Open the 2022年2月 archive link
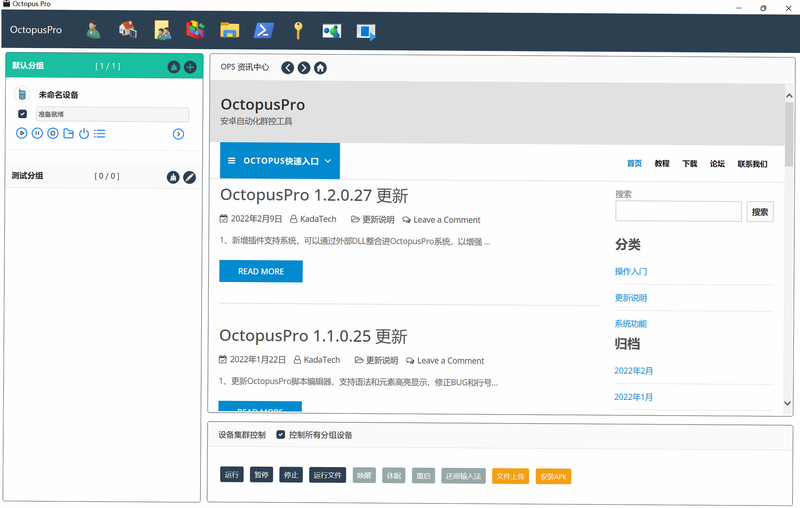Viewport: 800px width, 508px height. [633, 371]
